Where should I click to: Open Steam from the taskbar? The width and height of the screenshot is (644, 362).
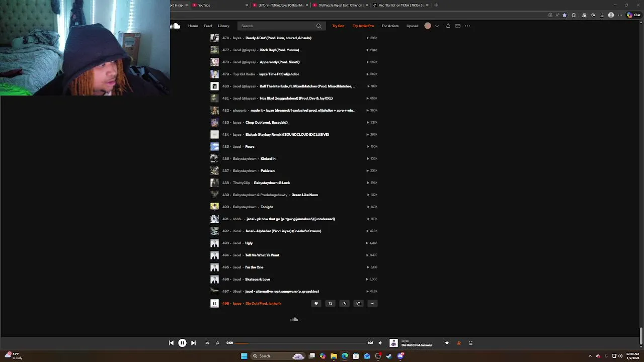click(x=389, y=356)
